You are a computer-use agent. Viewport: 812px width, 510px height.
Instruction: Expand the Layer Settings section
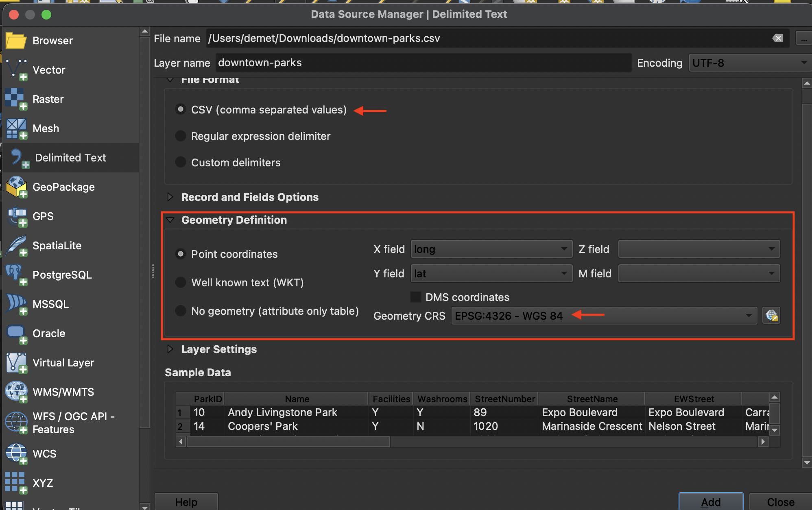(x=170, y=349)
